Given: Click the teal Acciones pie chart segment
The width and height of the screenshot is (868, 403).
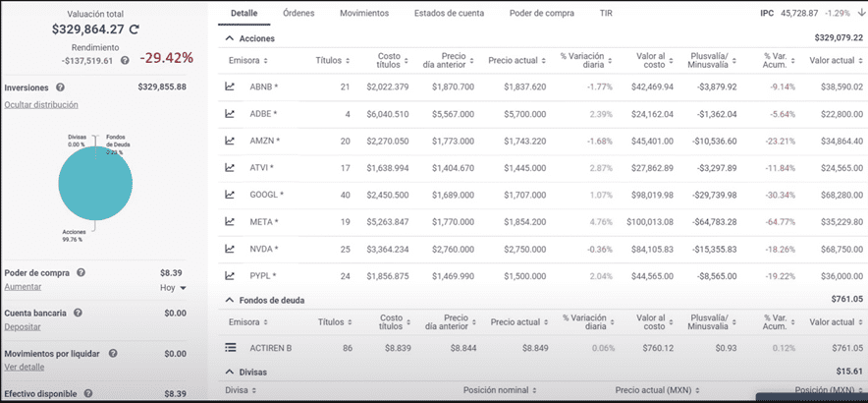Looking at the screenshot, I should [95, 187].
